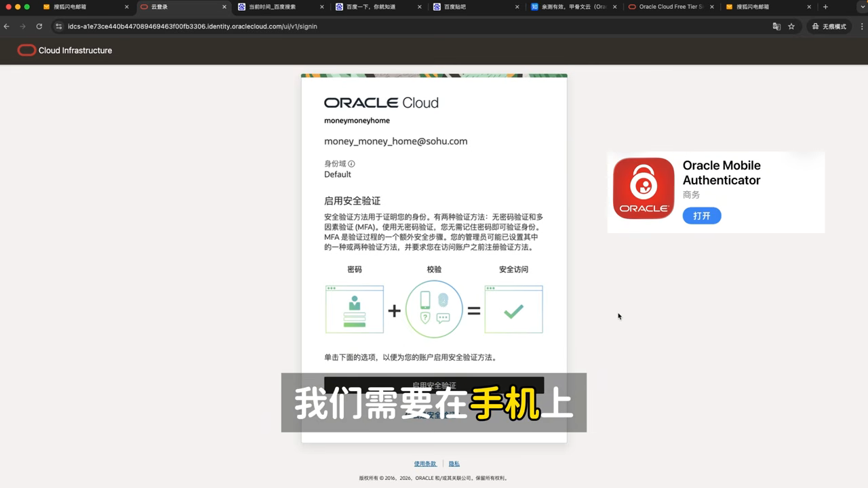Close the 百度一下，你就知道 tab
868x488 pixels.
point(420,7)
